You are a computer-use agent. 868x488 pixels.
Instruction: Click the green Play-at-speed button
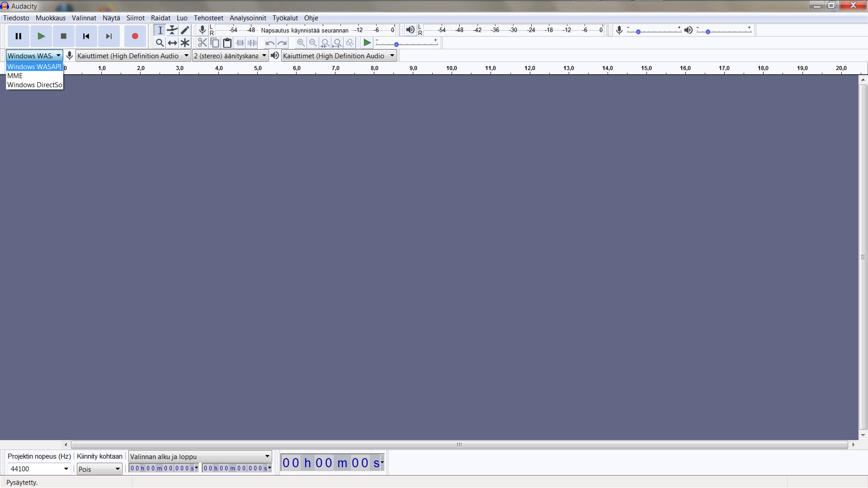pyautogui.click(x=368, y=43)
